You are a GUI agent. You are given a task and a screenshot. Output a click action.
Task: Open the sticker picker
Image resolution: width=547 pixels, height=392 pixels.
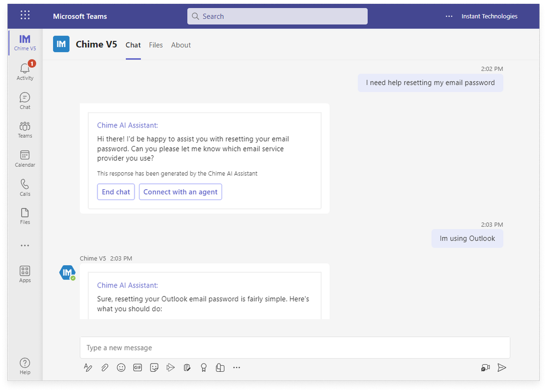(x=154, y=367)
